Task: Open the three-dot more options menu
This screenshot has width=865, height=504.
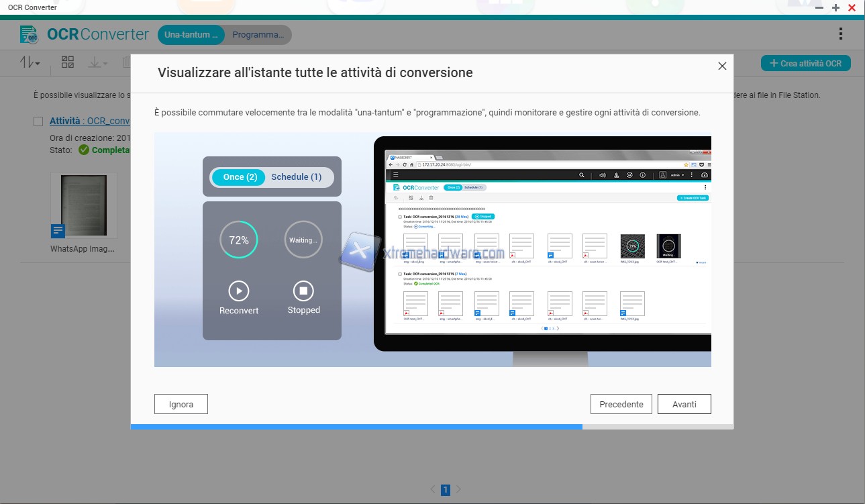Action: pyautogui.click(x=840, y=34)
